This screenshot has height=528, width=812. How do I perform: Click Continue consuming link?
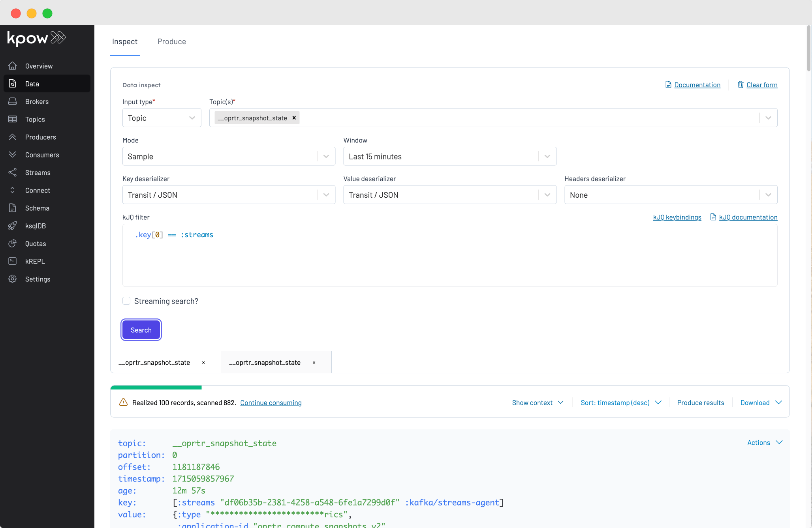(x=271, y=402)
